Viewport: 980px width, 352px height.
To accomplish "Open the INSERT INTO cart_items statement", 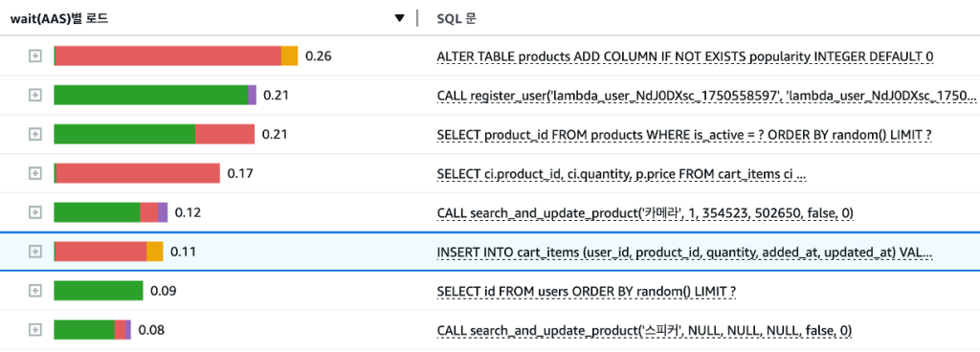I will coord(685,253).
